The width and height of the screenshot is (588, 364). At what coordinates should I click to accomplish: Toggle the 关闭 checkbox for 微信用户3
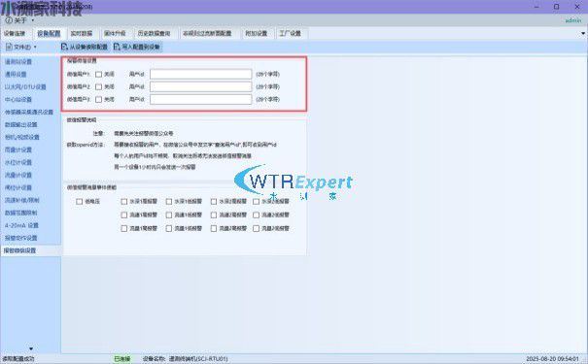tap(98, 100)
